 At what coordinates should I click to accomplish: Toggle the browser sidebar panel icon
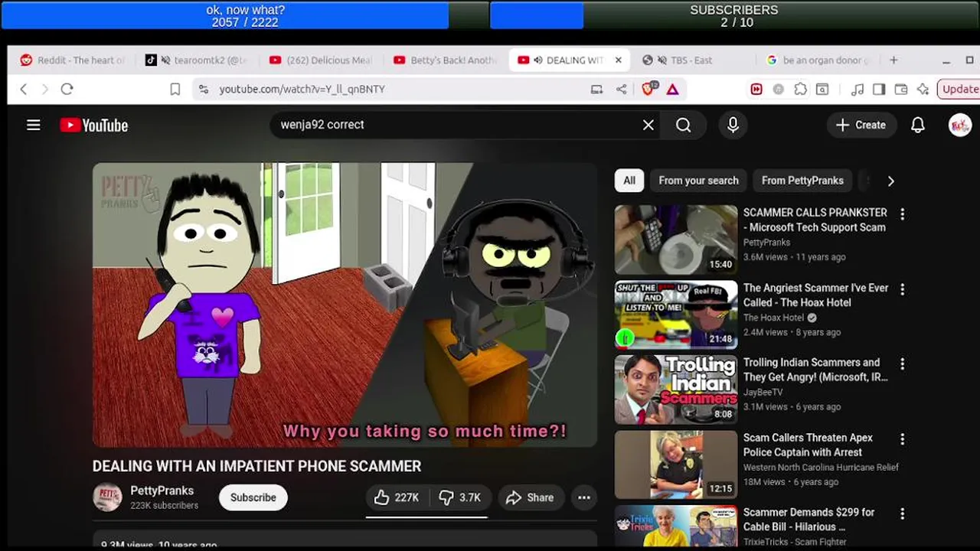tap(879, 90)
